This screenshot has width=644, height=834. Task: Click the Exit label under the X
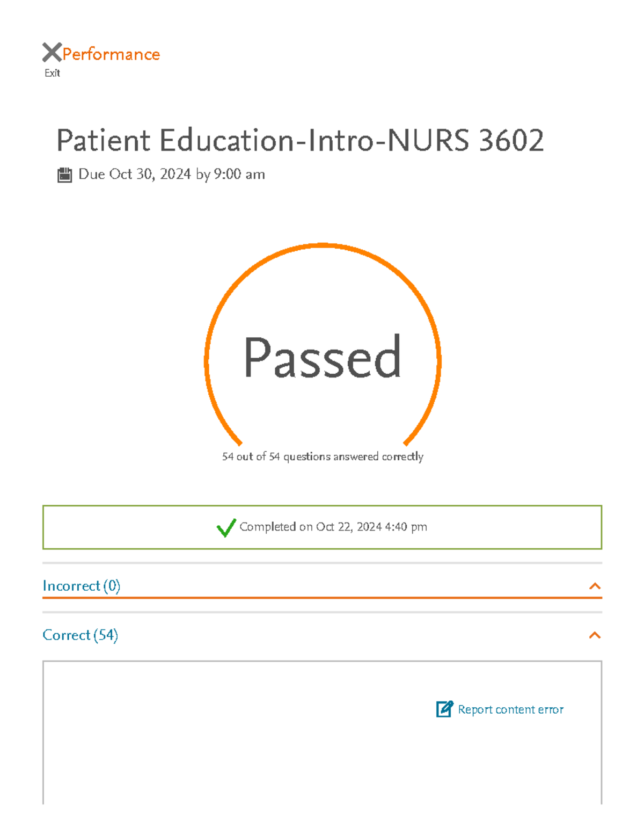coord(52,72)
